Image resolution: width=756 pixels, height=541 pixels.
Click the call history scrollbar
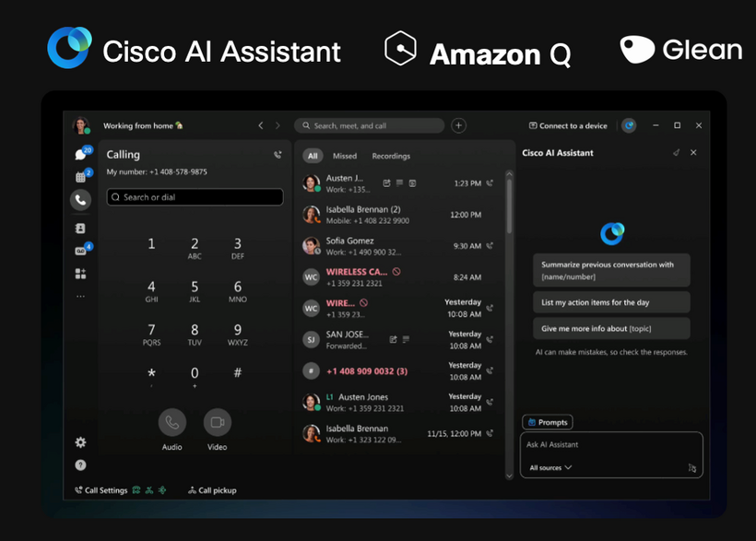pos(509,207)
